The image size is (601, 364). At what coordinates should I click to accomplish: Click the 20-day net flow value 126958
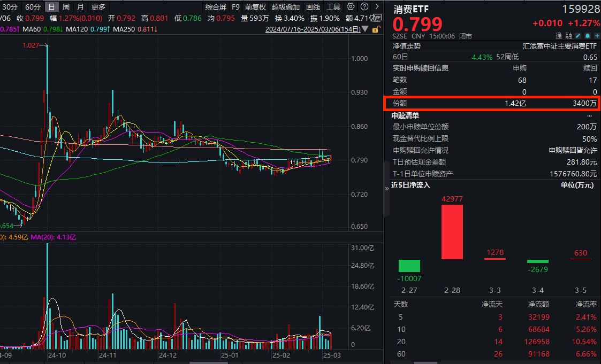click(537, 342)
